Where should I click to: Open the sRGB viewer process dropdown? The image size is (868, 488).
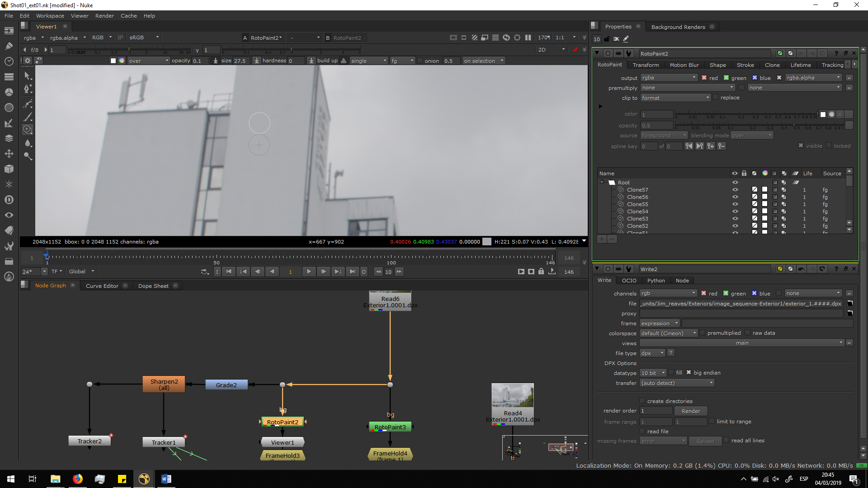144,38
